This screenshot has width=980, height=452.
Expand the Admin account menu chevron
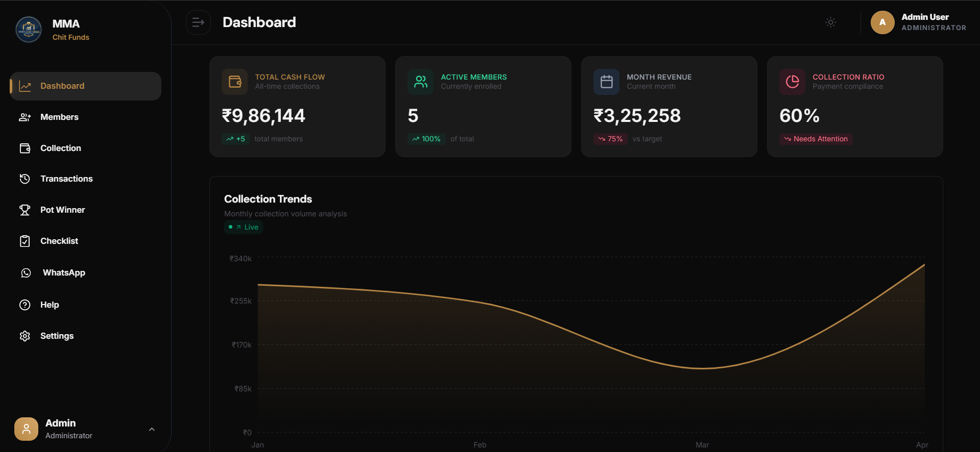click(152, 430)
